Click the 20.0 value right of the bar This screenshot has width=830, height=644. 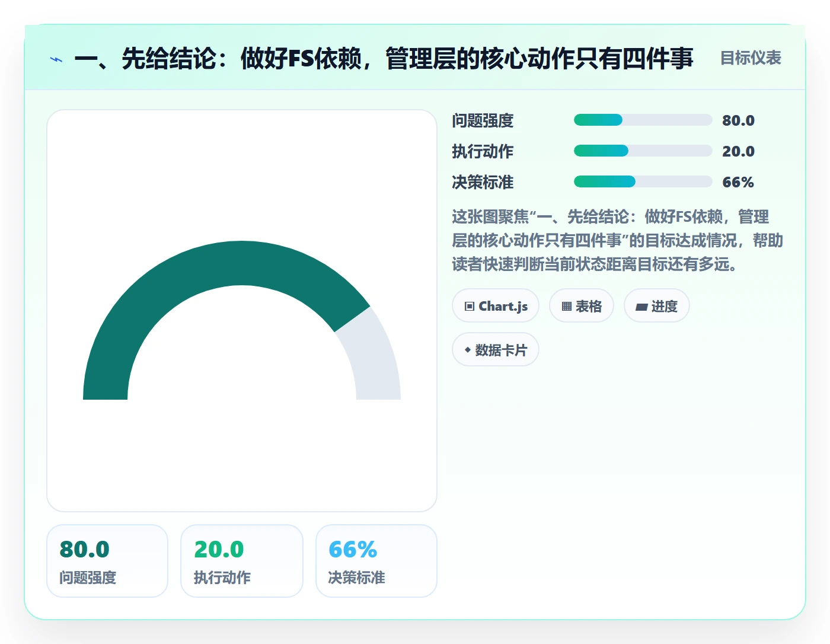point(738,151)
